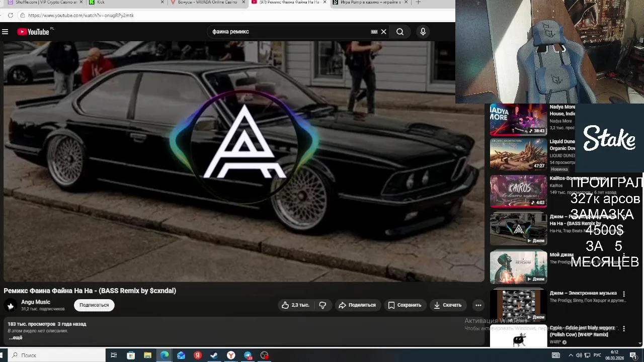Open the Джем BASS Remix mix thumbnail
Screen dimensions: 644x362
coord(518,229)
